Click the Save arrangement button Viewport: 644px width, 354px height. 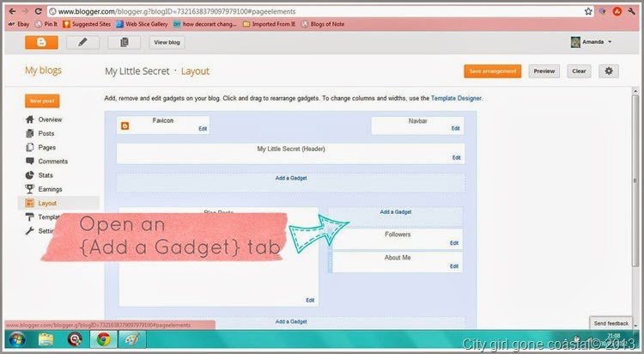tap(493, 71)
